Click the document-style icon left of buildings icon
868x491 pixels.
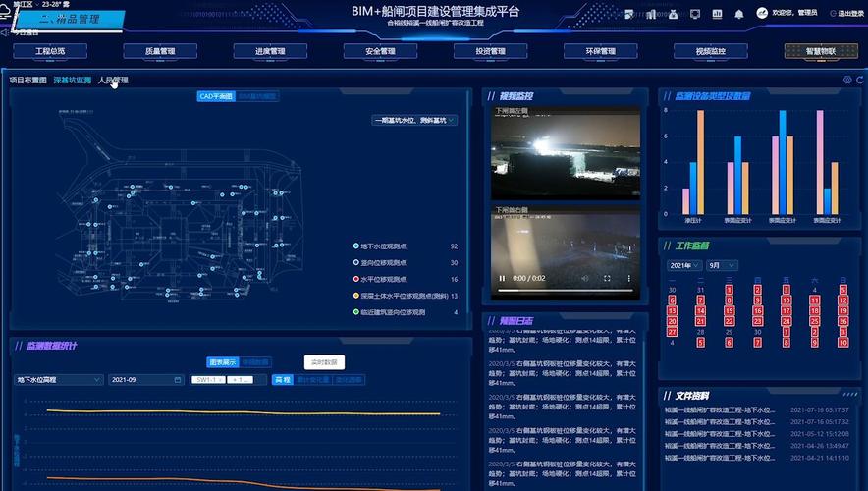[628, 14]
